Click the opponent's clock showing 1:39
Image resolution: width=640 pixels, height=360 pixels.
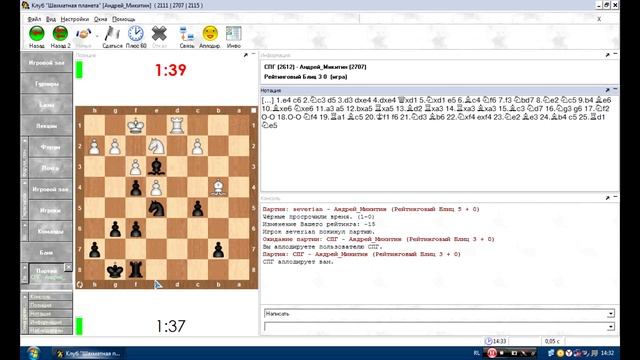tap(171, 70)
